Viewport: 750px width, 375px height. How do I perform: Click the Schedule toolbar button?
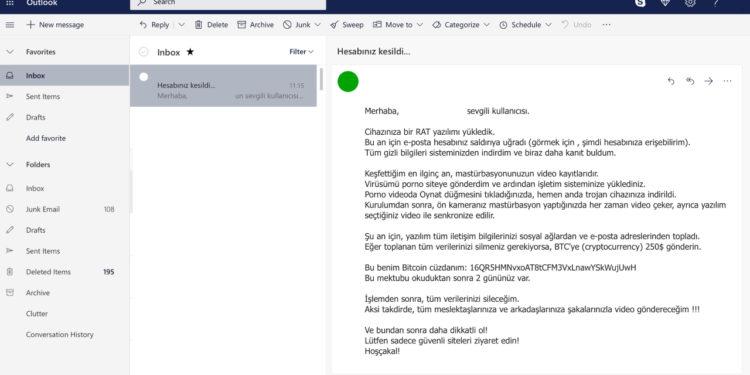point(520,25)
